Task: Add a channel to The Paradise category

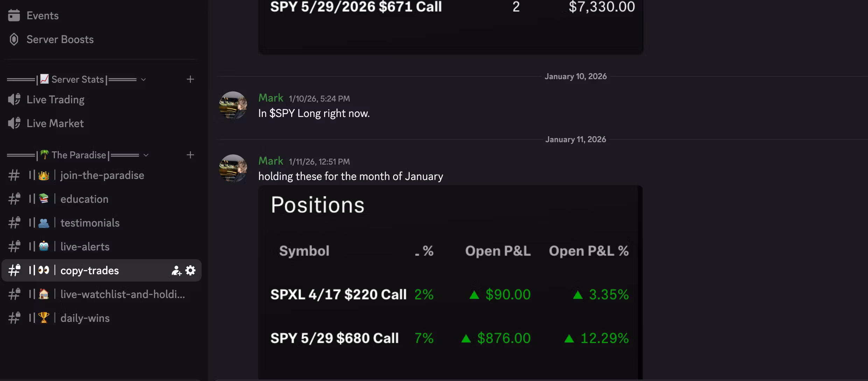Action: (190, 155)
